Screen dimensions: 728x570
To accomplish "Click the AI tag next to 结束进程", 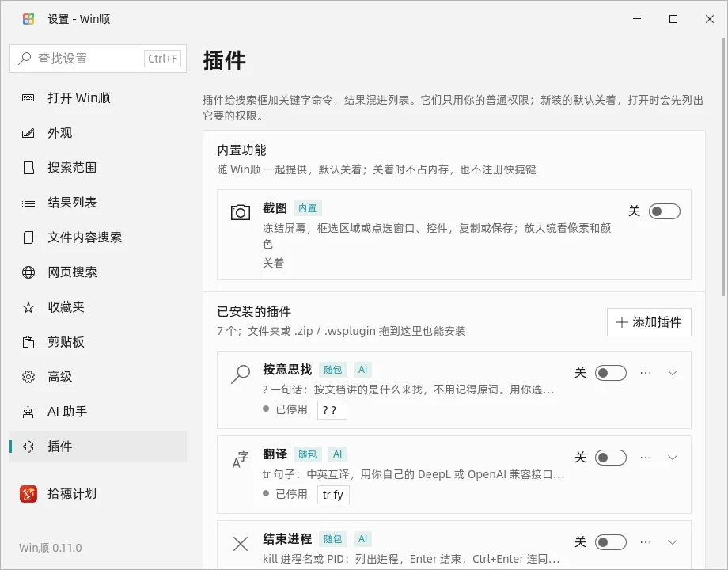I will (362, 539).
